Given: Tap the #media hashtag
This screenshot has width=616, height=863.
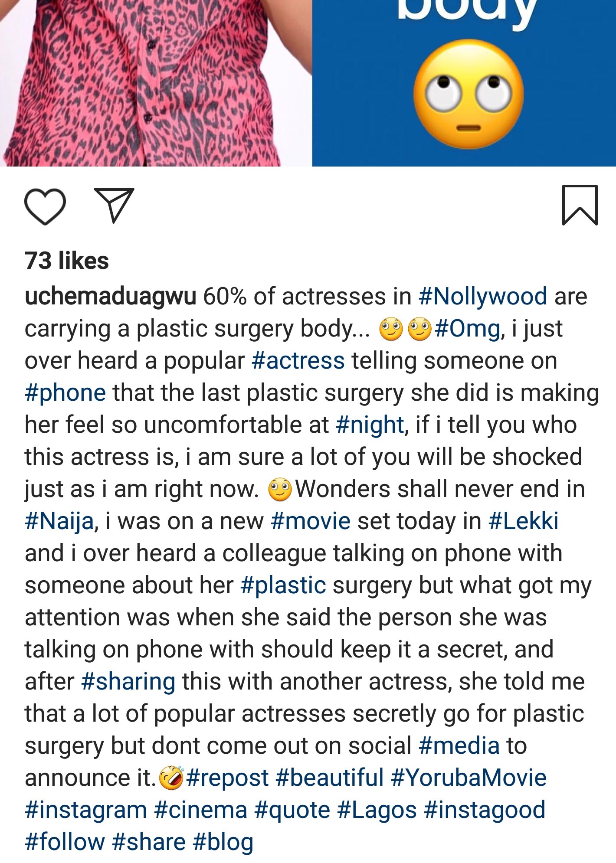Looking at the screenshot, I should (459, 746).
